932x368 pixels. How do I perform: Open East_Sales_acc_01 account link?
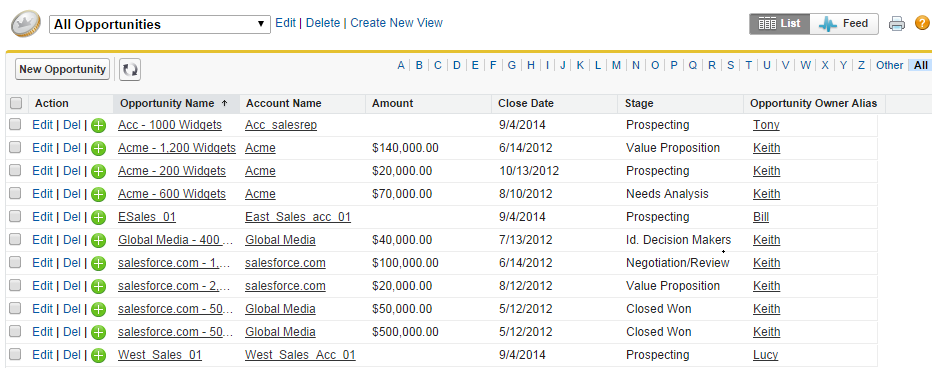click(298, 217)
